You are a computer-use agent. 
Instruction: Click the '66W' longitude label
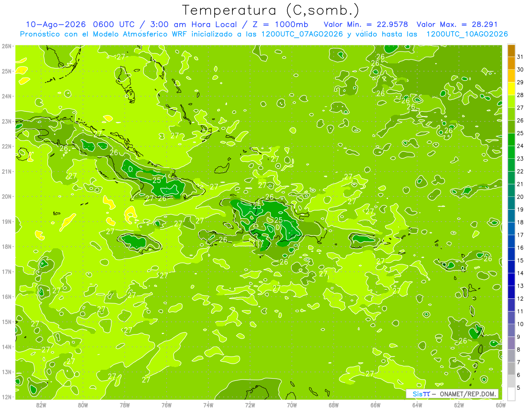[x=376, y=405]
